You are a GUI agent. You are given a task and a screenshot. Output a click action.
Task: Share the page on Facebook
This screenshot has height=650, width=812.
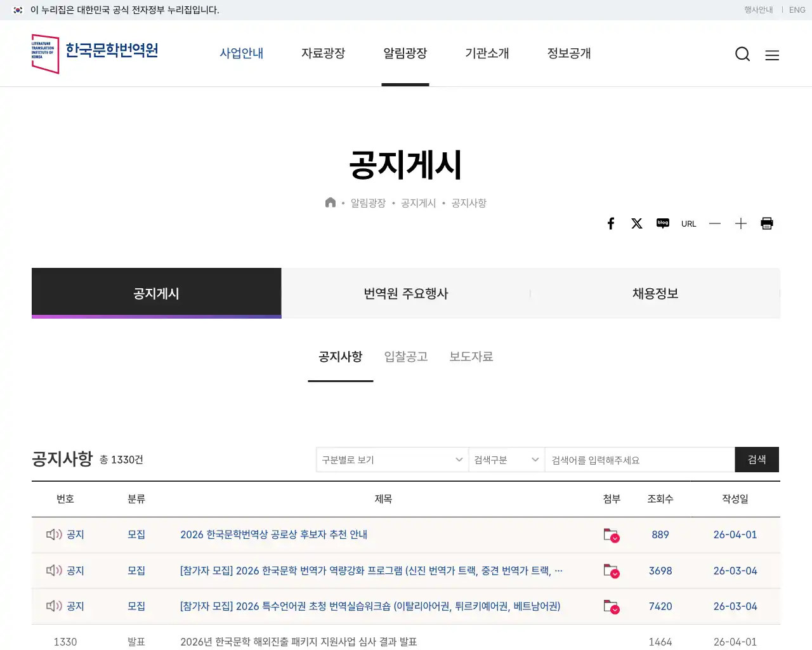point(610,223)
